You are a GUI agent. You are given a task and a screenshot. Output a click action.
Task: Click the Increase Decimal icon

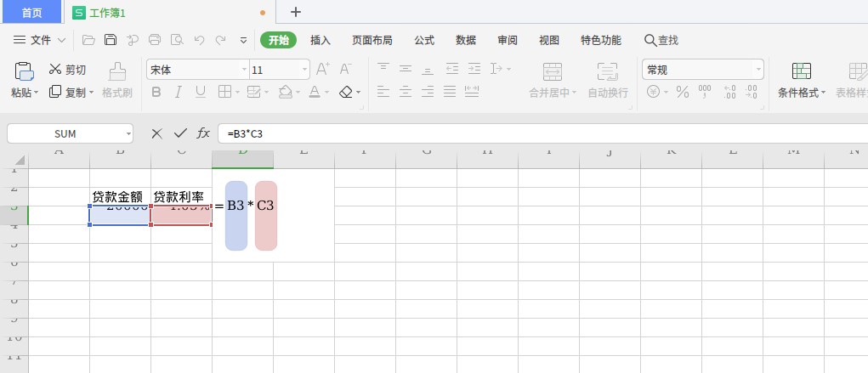coord(729,92)
